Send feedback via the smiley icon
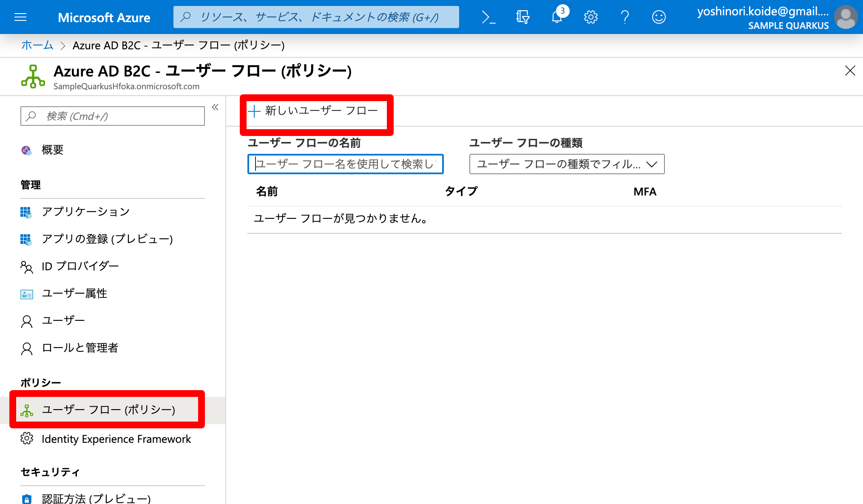Image resolution: width=863 pixels, height=504 pixels. coord(659,17)
